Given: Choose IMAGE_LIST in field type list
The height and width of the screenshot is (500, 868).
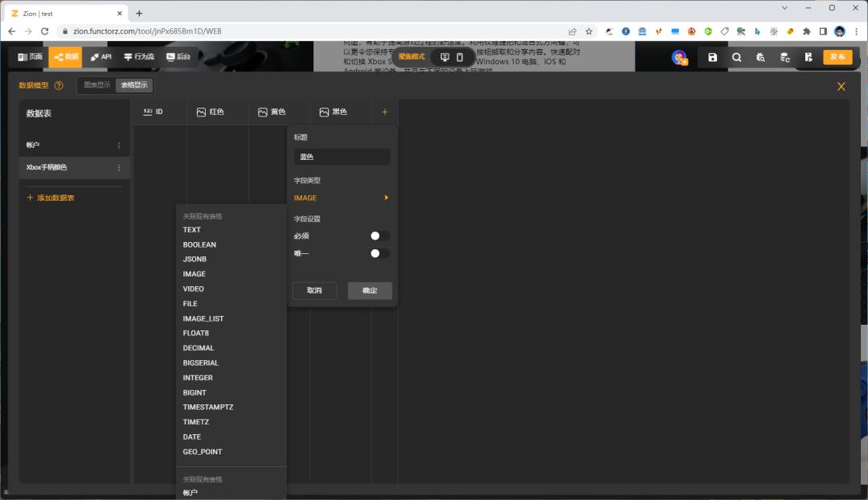Looking at the screenshot, I should tap(203, 319).
